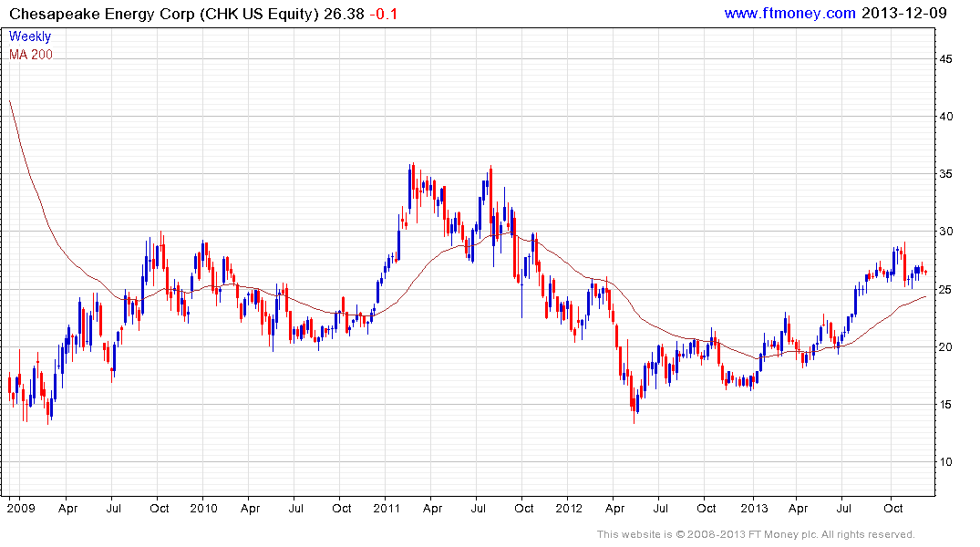Image resolution: width=980 pixels, height=547 pixels.
Task: Click the chart date 2013-12-09
Action: pyautogui.click(x=903, y=13)
